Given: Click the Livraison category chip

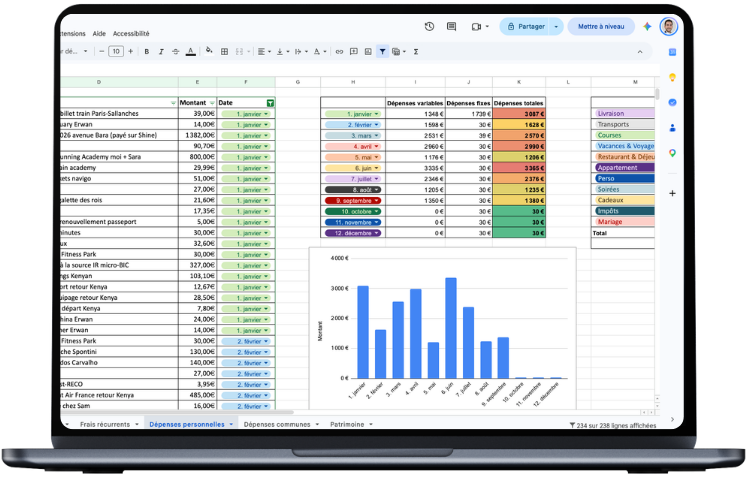Looking at the screenshot, I should point(624,113).
